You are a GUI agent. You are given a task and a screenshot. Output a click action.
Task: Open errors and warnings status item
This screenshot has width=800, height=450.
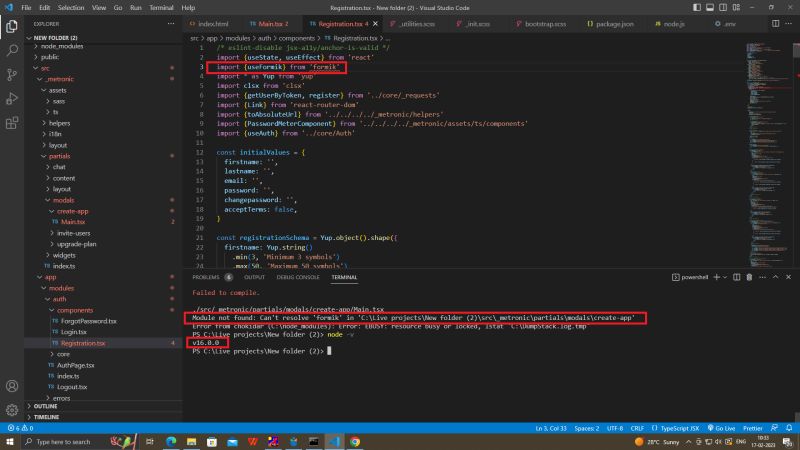point(20,428)
